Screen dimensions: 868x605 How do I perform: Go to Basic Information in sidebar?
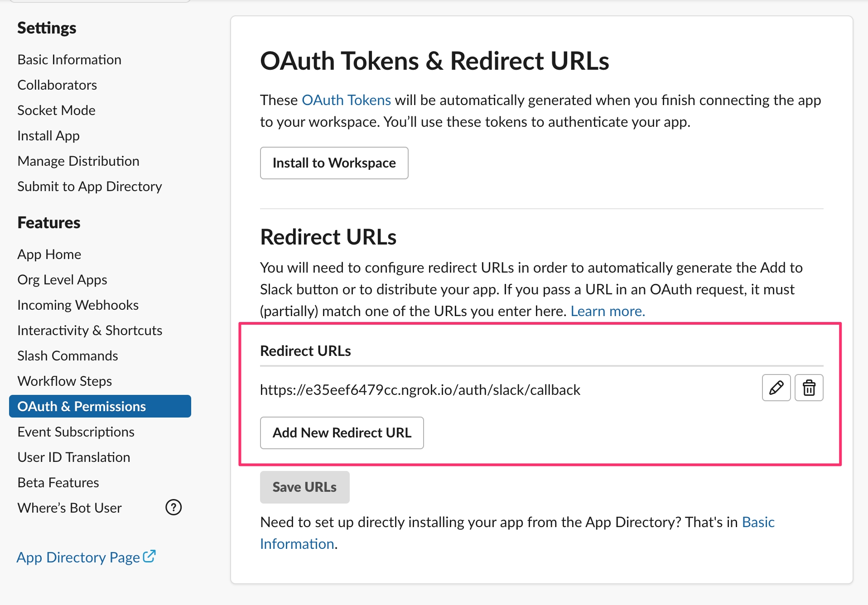[69, 60]
